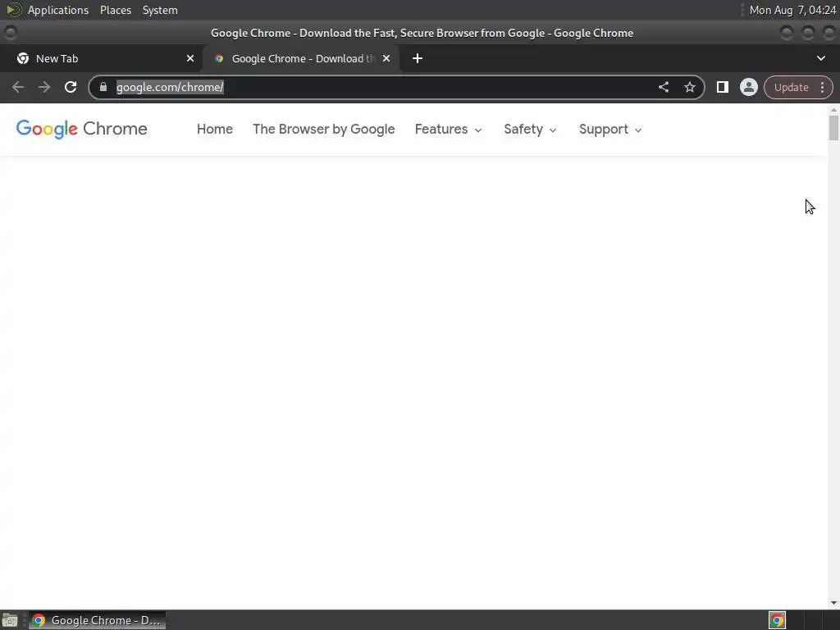Open a new tab with plus button
The width and height of the screenshot is (840, 630).
(x=418, y=58)
